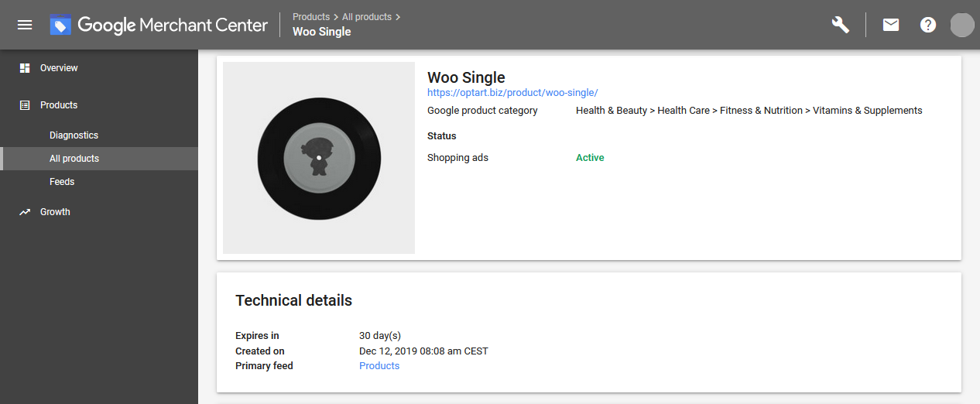The width and height of the screenshot is (980, 404).
Task: Open the wrench tools menu
Action: (841, 25)
